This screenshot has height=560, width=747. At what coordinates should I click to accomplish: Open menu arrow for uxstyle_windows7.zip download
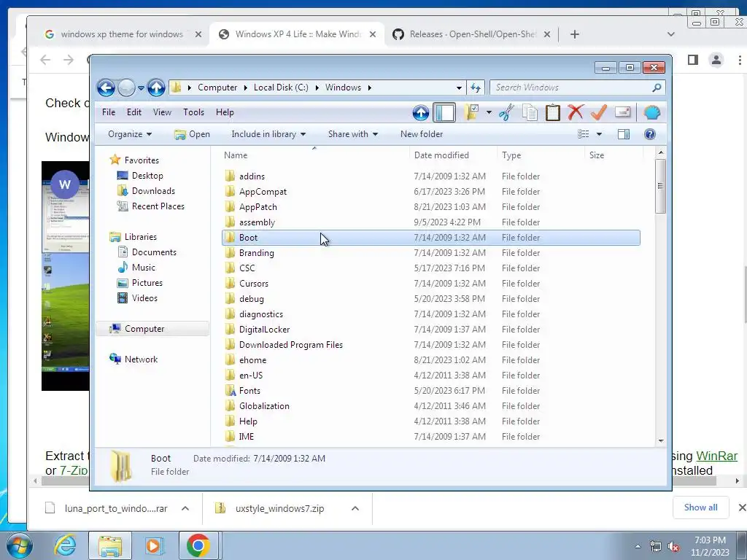tap(355, 508)
